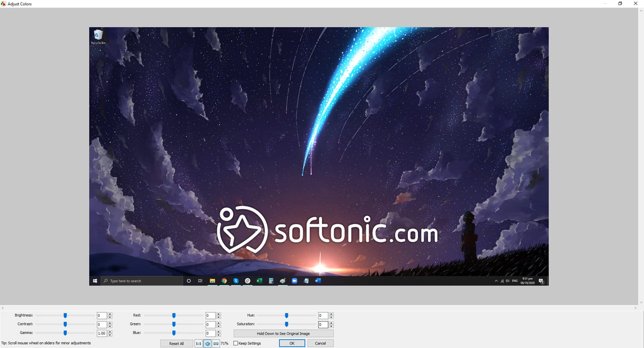Click the Hue slider handle
This screenshot has height=348, width=644.
[x=287, y=316]
